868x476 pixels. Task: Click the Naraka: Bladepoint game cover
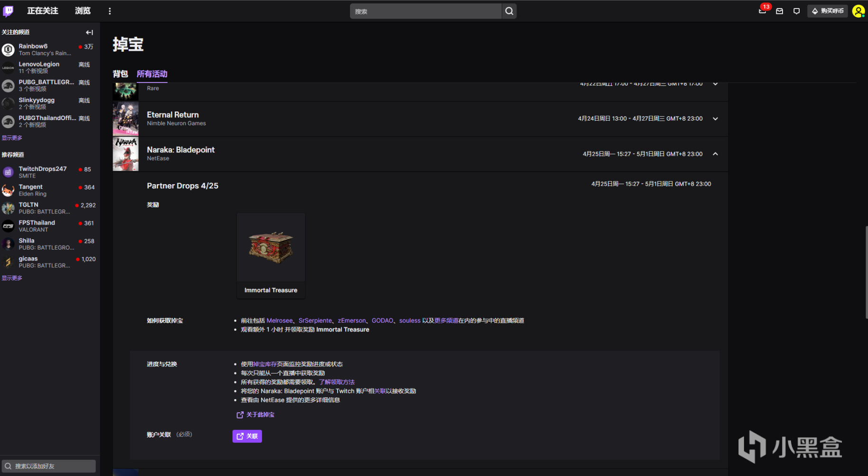pyautogui.click(x=125, y=154)
